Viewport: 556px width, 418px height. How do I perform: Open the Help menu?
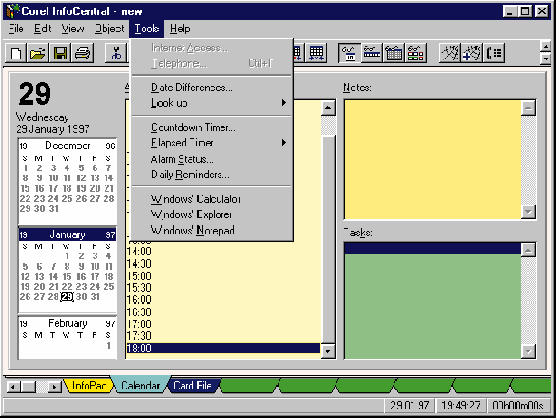pyautogui.click(x=180, y=29)
